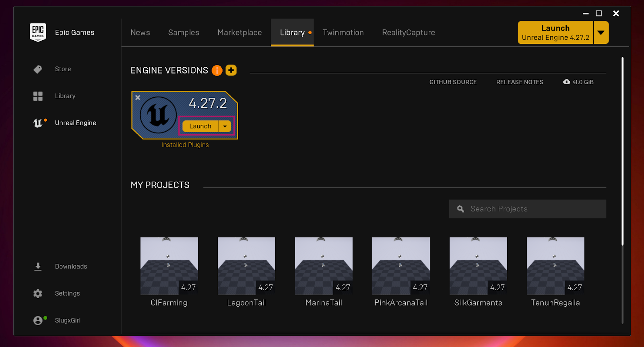The height and width of the screenshot is (347, 644).
Task: Open the MarinaTail project thumbnail
Action: [324, 266]
